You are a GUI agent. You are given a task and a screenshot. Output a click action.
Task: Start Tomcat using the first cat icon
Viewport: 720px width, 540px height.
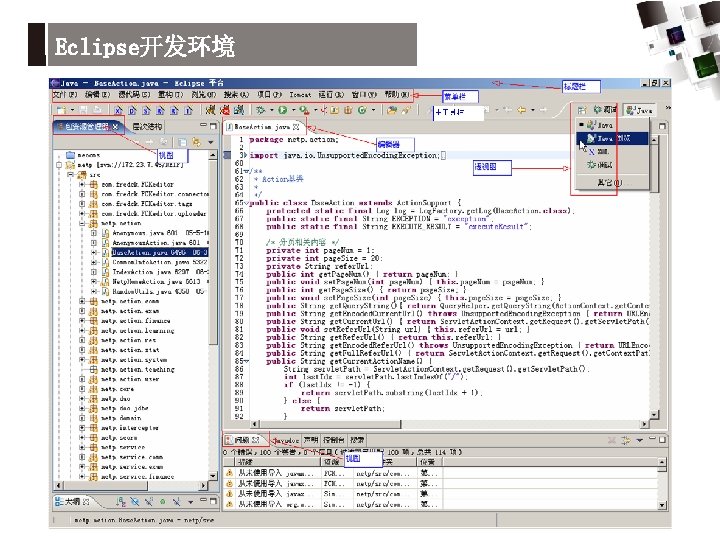pyautogui.click(x=210, y=110)
